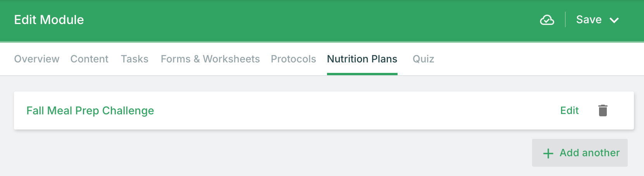Click the divider line left of Save
The image size is (644, 176).
click(565, 19)
